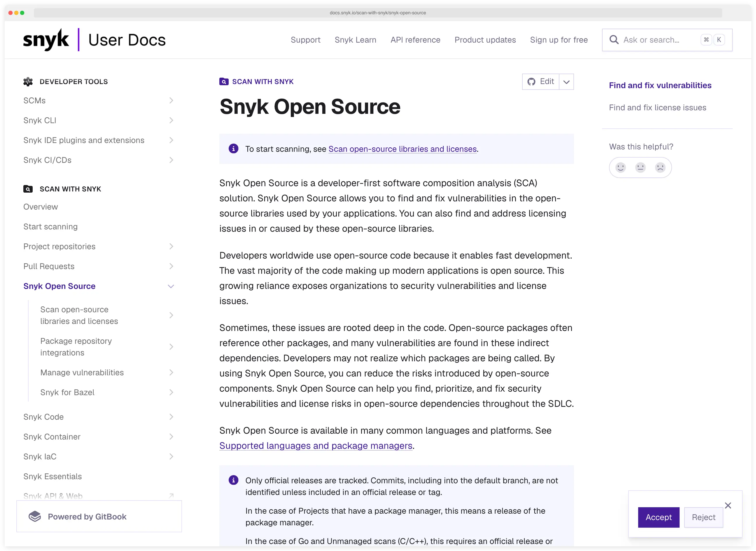756x551 pixels.
Task: Open the Product updates menu item
Action: pyautogui.click(x=485, y=40)
